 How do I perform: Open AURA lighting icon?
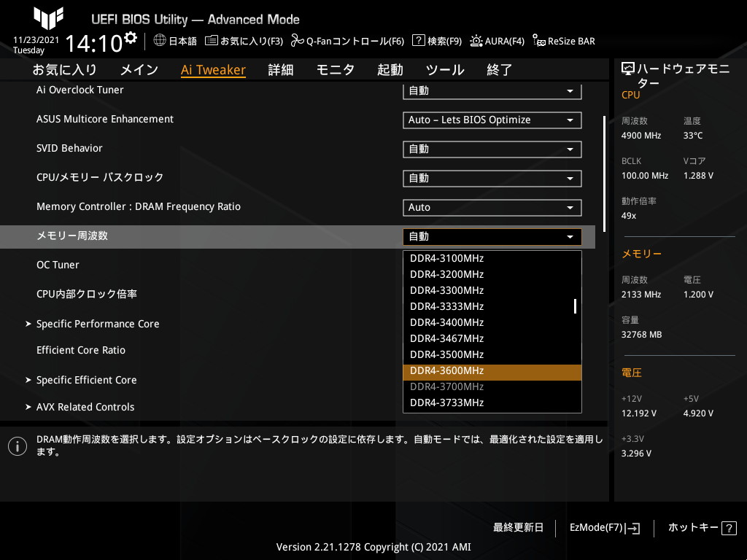click(476, 41)
